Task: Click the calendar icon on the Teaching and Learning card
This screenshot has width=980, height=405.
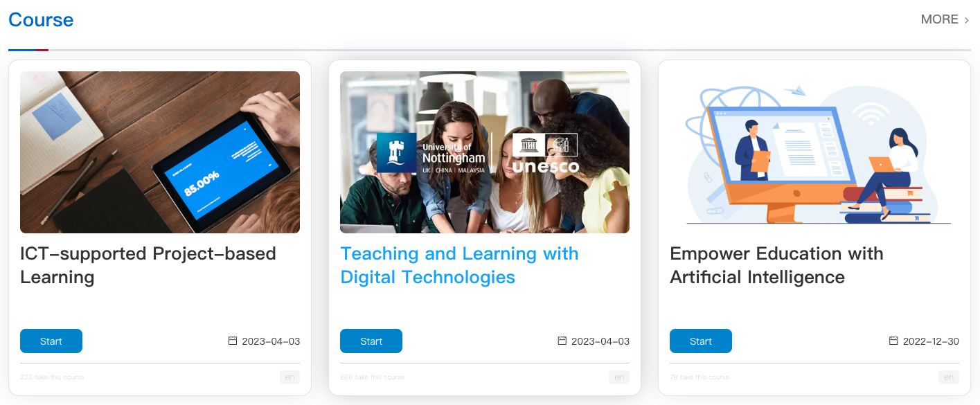Action: click(562, 341)
